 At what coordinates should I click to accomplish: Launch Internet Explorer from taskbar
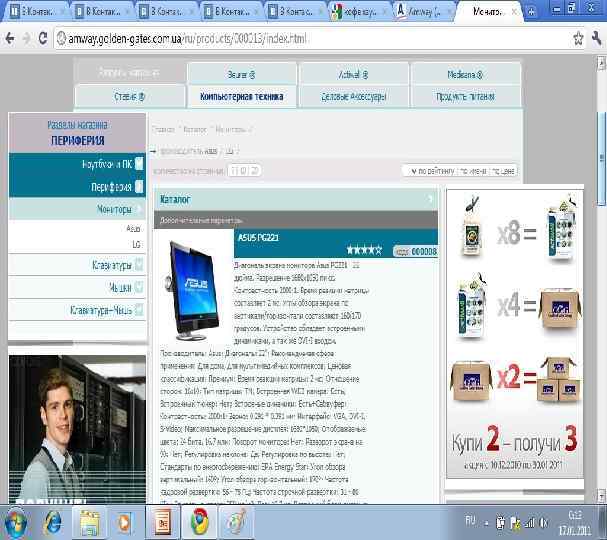[51, 522]
